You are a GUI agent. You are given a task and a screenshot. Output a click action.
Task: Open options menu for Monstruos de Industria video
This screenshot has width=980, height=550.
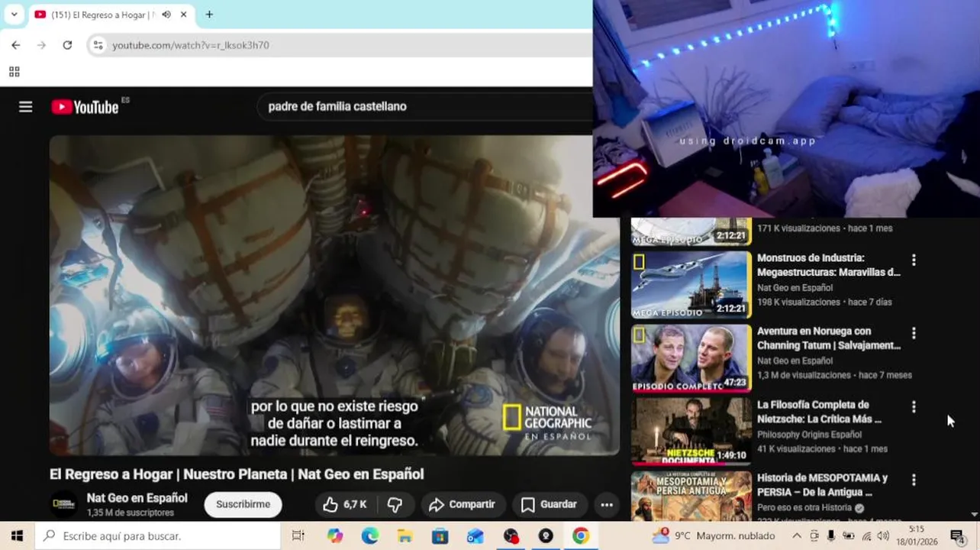[x=914, y=260]
